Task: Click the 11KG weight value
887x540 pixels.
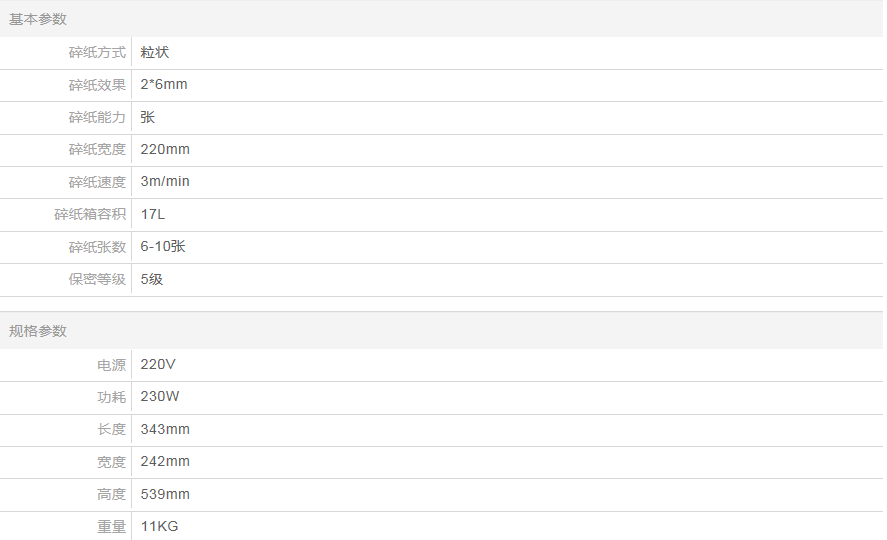Action: [160, 527]
